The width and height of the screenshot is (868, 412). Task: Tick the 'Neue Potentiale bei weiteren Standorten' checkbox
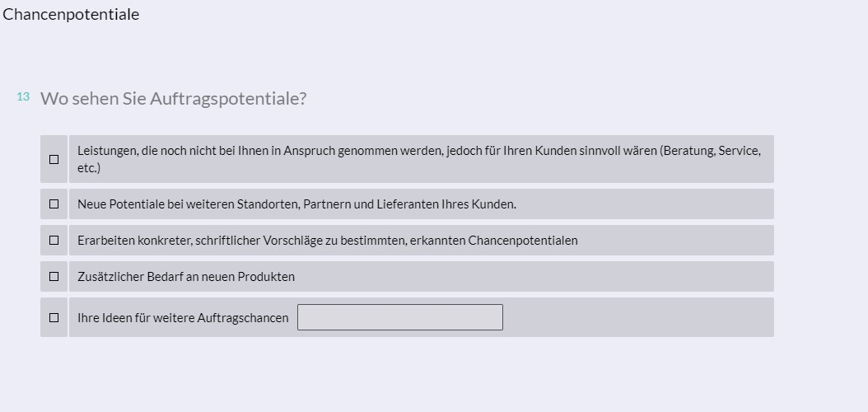coord(54,204)
